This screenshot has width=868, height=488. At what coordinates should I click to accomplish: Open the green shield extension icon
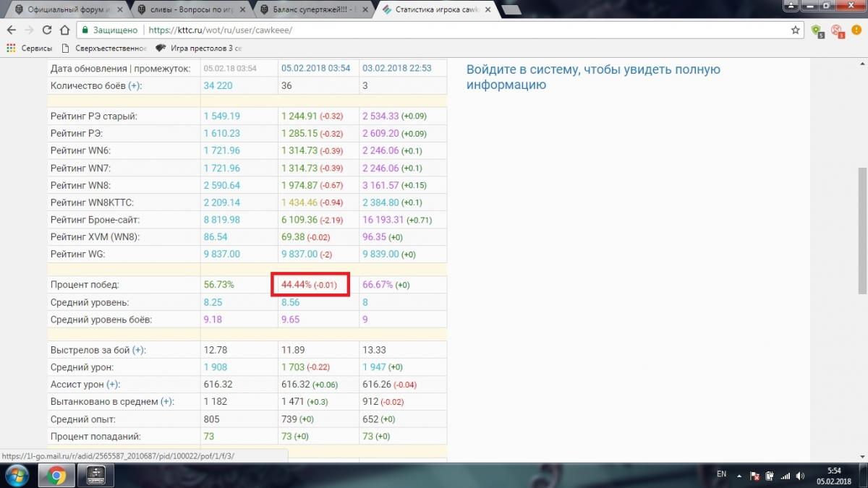[817, 30]
